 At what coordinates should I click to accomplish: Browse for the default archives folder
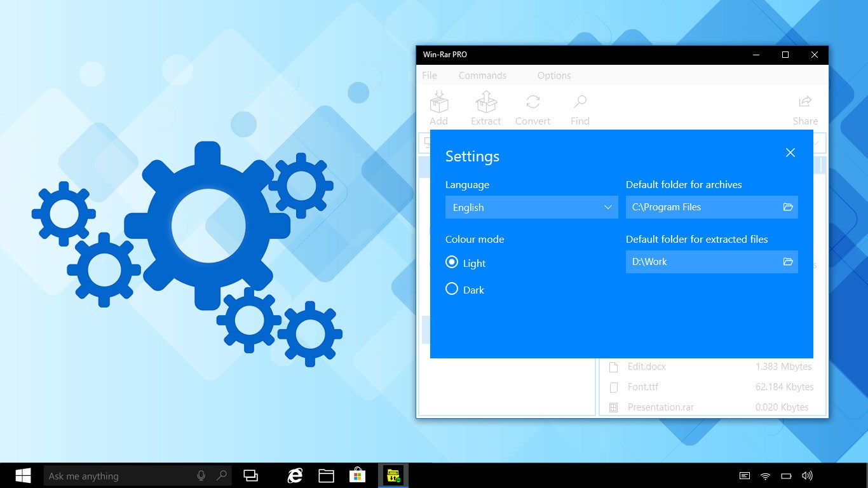pos(788,207)
